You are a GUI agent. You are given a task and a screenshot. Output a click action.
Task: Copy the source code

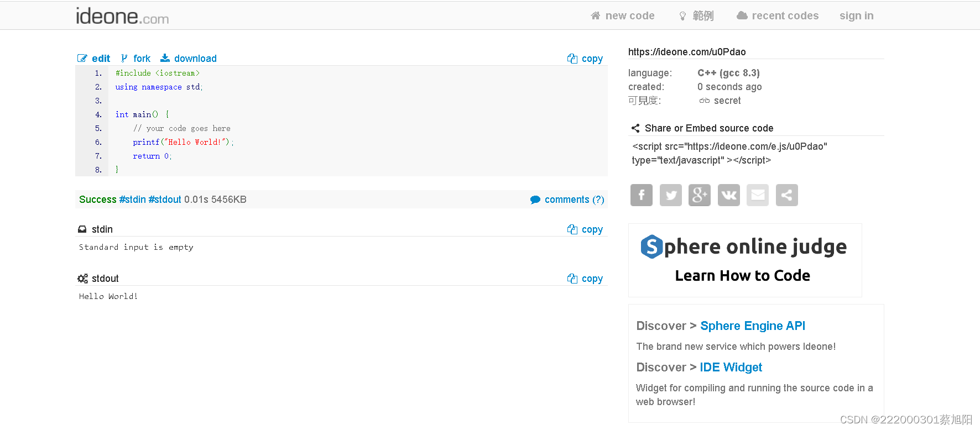point(592,59)
